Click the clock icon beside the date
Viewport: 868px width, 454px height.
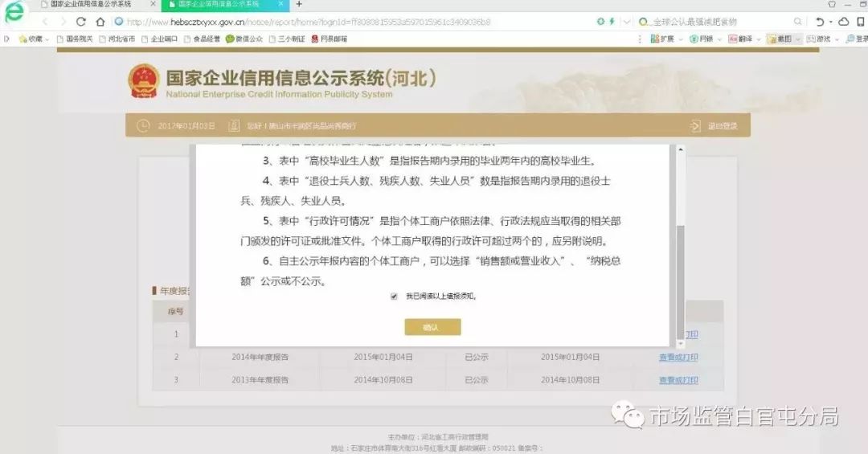click(143, 125)
